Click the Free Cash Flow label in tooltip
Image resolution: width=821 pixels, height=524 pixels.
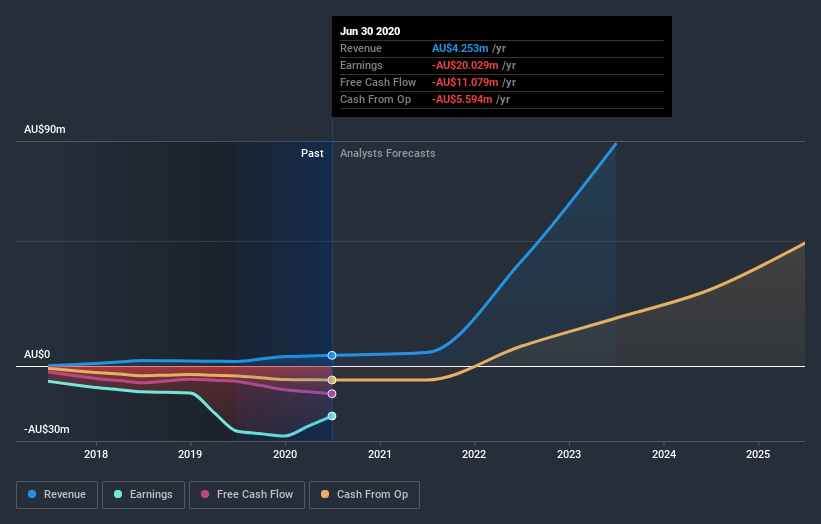[378, 82]
